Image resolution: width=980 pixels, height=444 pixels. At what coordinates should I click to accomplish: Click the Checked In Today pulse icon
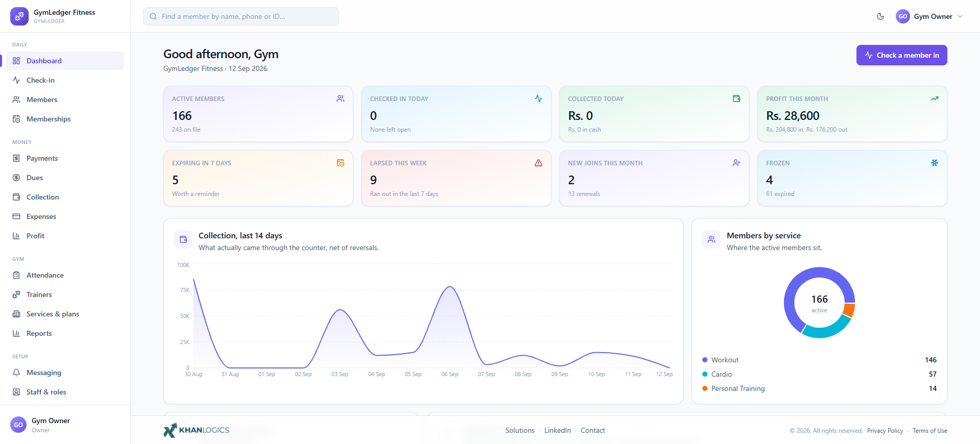point(538,98)
